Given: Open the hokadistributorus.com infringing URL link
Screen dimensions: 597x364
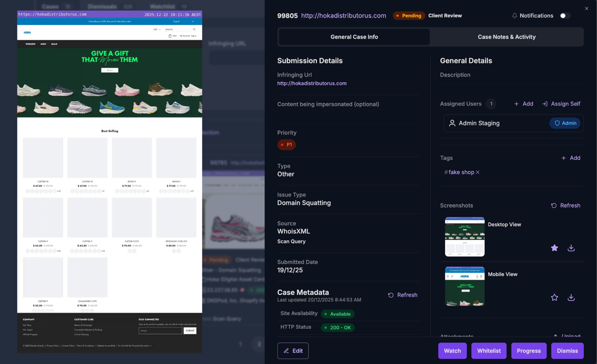Looking at the screenshot, I should (x=312, y=83).
